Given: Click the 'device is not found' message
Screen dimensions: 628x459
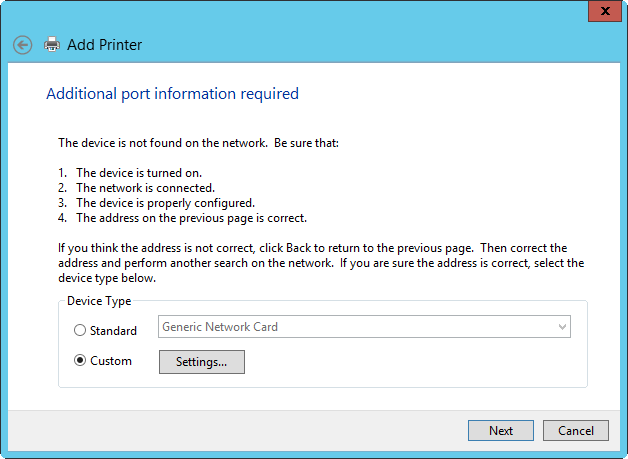Looking at the screenshot, I should 198,143.
